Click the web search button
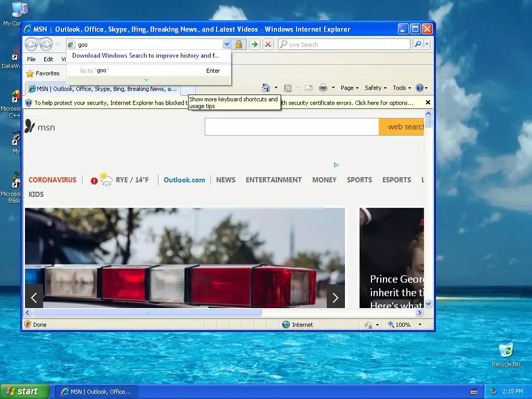This screenshot has width=532, height=399. [402, 127]
